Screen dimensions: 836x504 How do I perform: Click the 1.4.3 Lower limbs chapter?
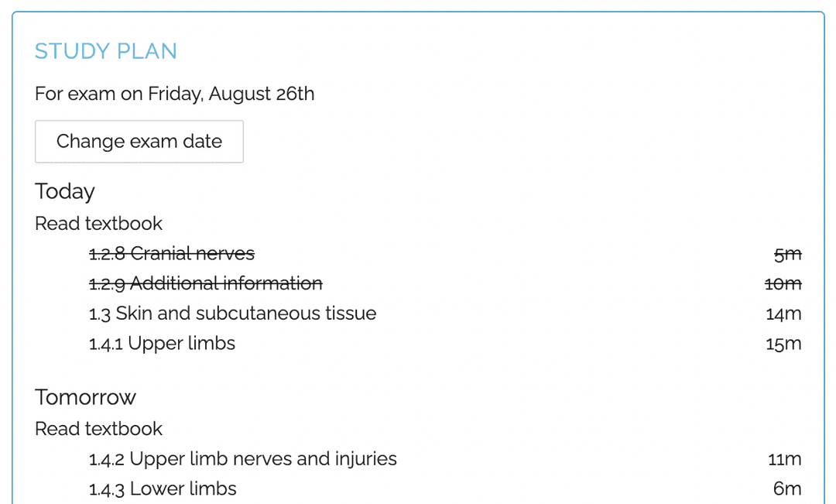click(162, 489)
